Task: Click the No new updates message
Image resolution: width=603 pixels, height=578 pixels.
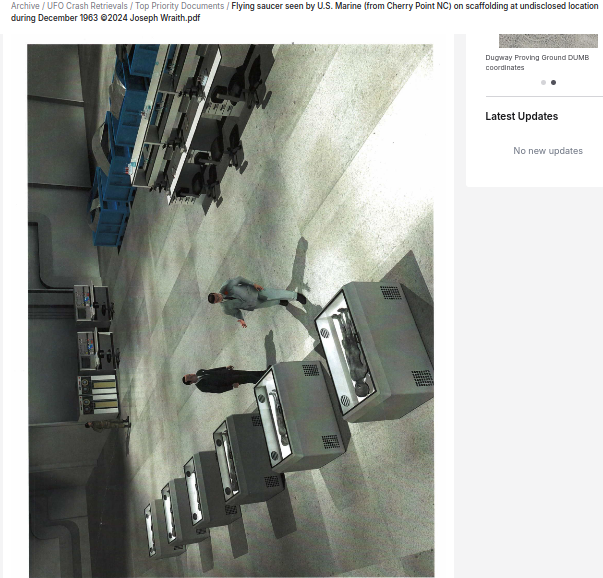Action: click(x=547, y=151)
